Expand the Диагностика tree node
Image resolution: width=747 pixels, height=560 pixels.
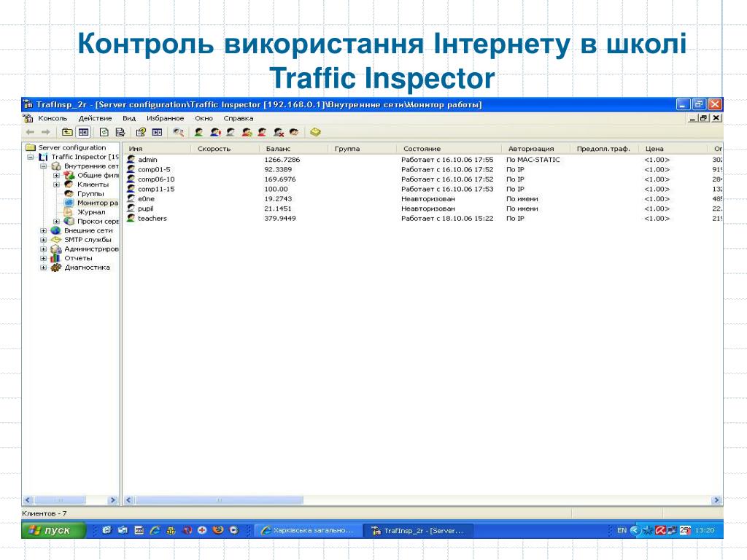tap(43, 268)
